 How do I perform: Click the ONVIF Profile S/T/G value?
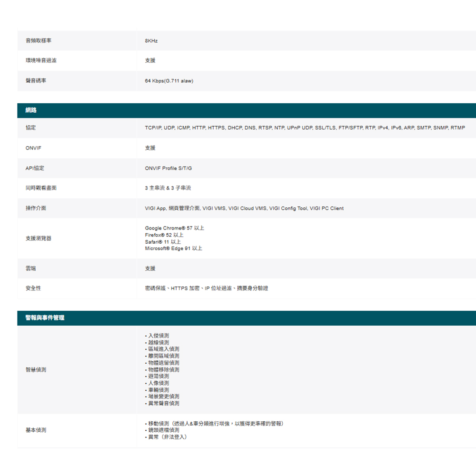pos(169,169)
